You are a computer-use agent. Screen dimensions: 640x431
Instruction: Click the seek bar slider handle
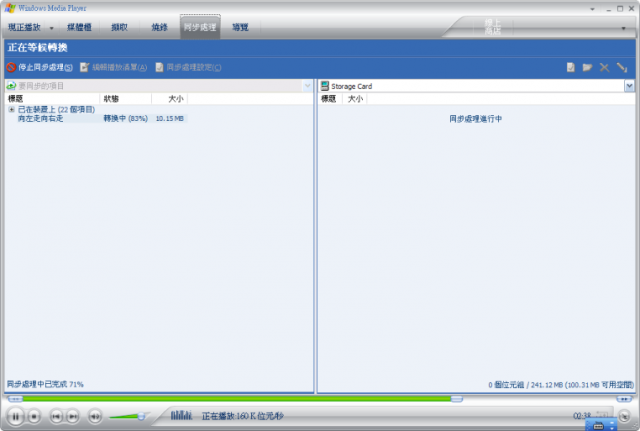point(457,399)
